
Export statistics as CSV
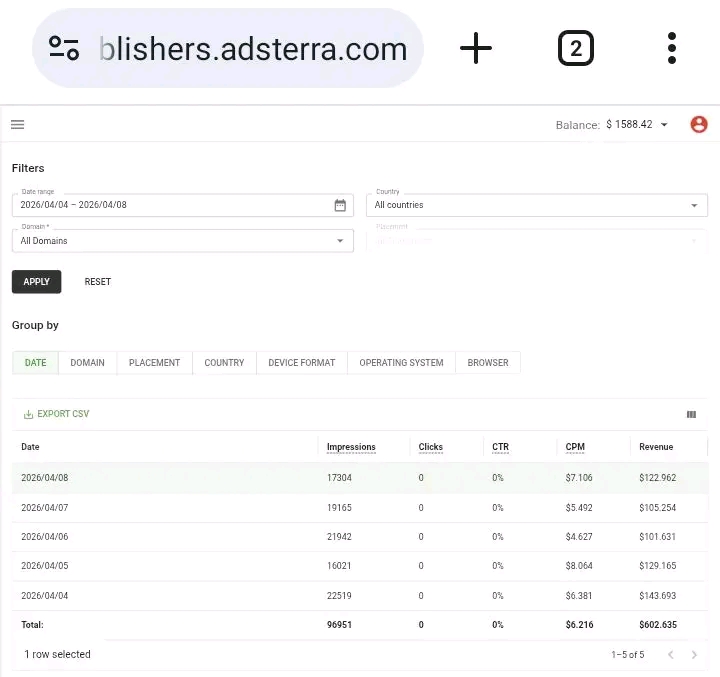[x=56, y=414]
